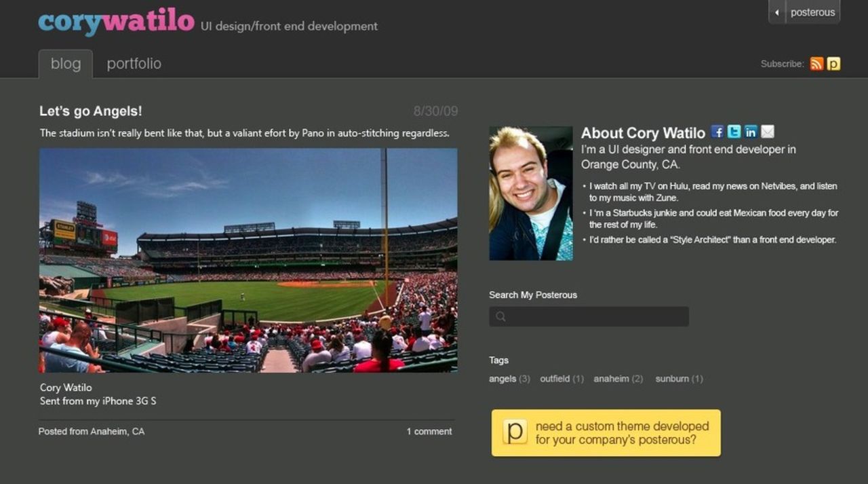This screenshot has height=484, width=868.
Task: Open Cory's LinkedIn profile icon
Action: click(x=750, y=132)
